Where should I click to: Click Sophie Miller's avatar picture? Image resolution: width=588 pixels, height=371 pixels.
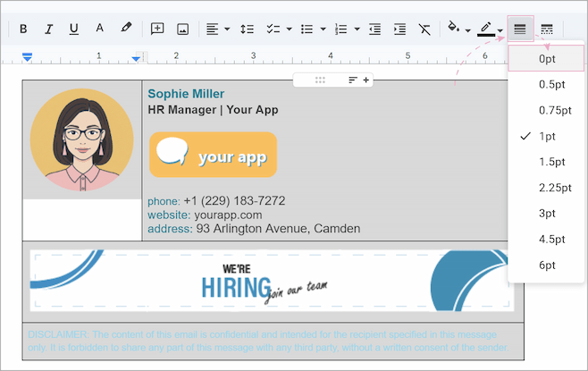coord(81,139)
